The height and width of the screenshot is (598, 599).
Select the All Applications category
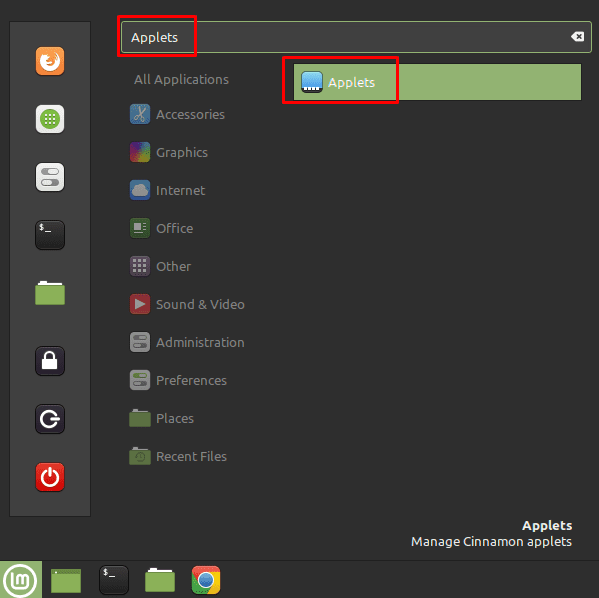pyautogui.click(x=181, y=79)
